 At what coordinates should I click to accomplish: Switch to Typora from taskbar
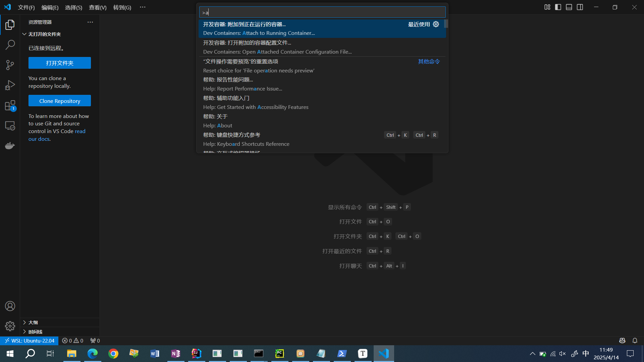coord(363,354)
